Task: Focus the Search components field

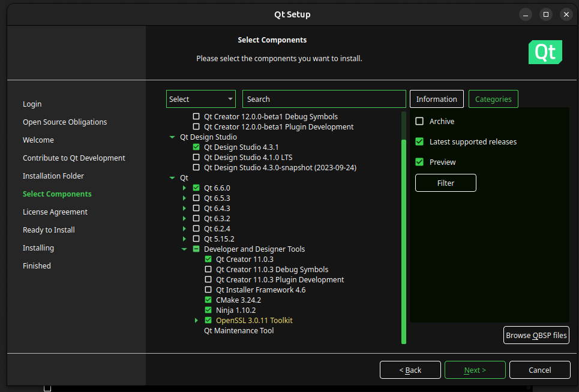Action: click(324, 99)
